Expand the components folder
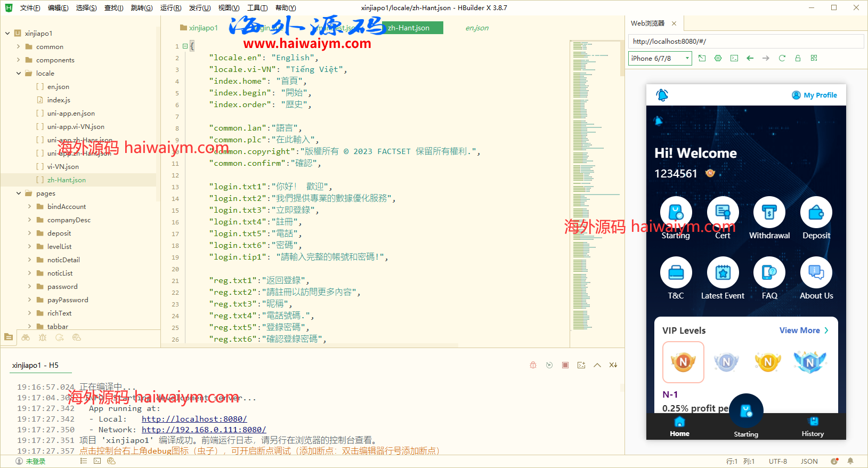The height and width of the screenshot is (468, 868). pyautogui.click(x=19, y=60)
